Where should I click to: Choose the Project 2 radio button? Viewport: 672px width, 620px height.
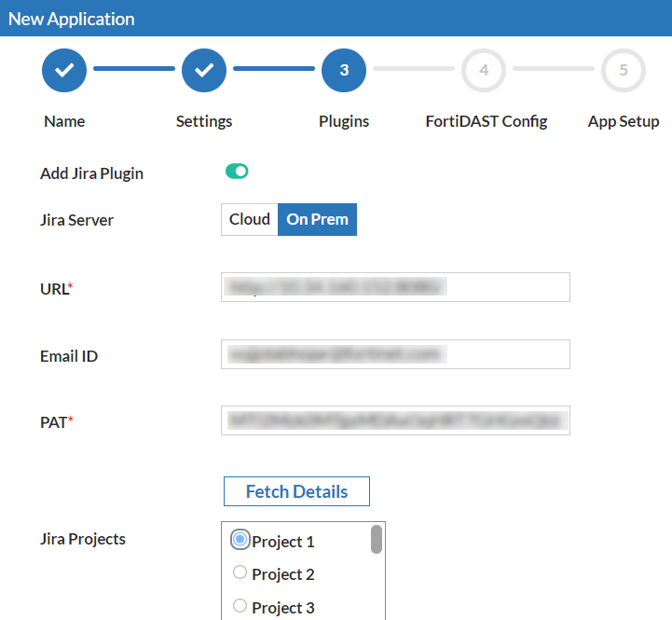[x=240, y=572]
